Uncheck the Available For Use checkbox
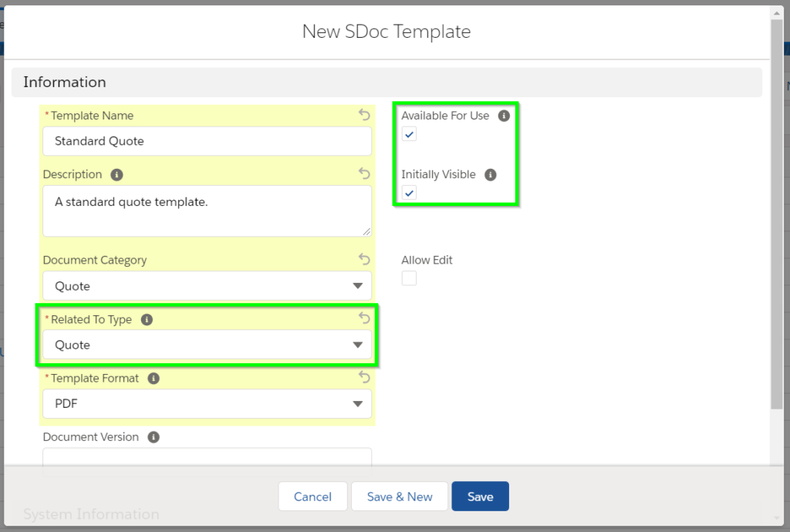The image size is (790, 532). coord(408,133)
